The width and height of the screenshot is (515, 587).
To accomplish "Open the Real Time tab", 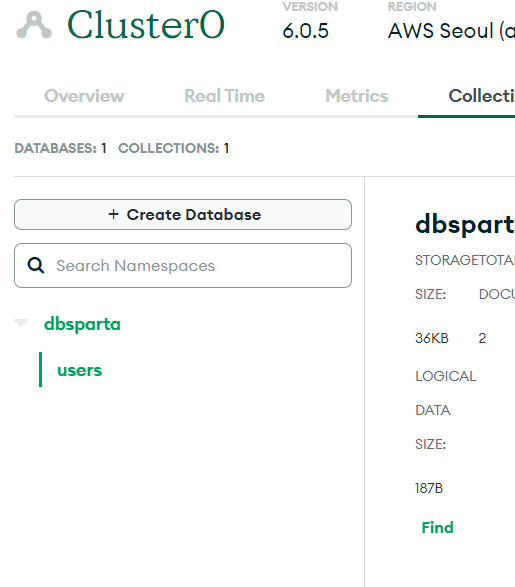I will pos(225,96).
